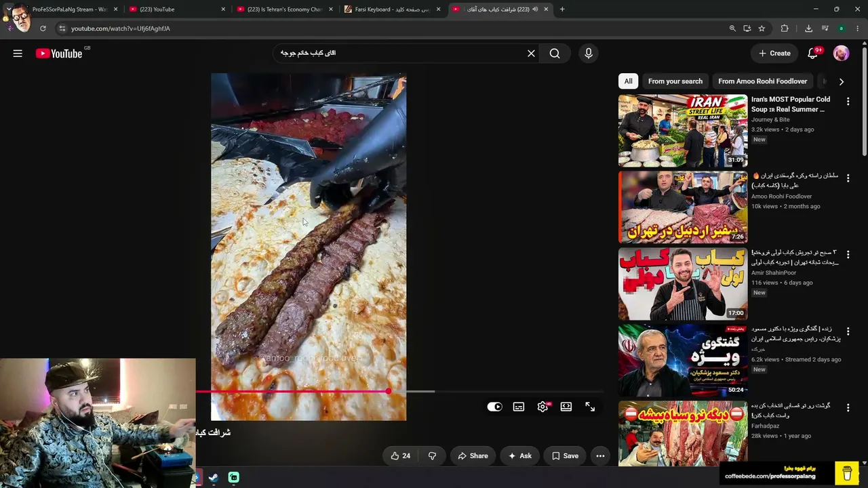Visit the Amoo Roohi Foodlover channel name
The height and width of the screenshot is (488, 868).
[x=781, y=197]
